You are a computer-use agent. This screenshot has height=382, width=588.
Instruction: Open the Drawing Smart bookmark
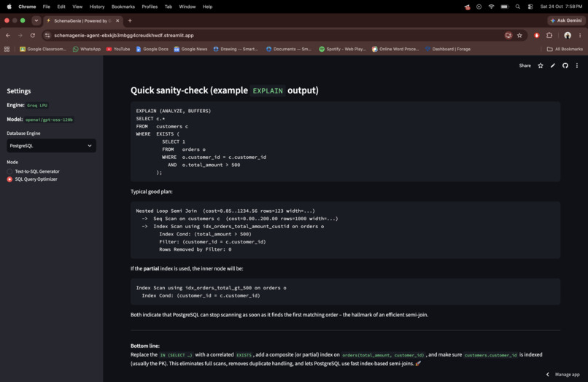click(236, 49)
